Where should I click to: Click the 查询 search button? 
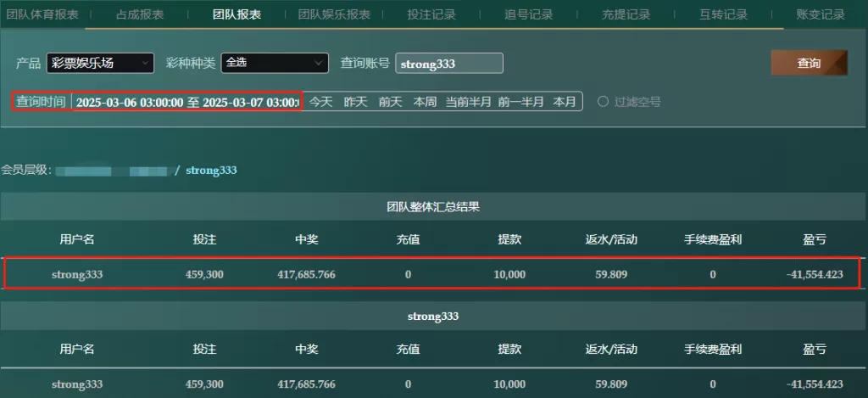coord(808,63)
